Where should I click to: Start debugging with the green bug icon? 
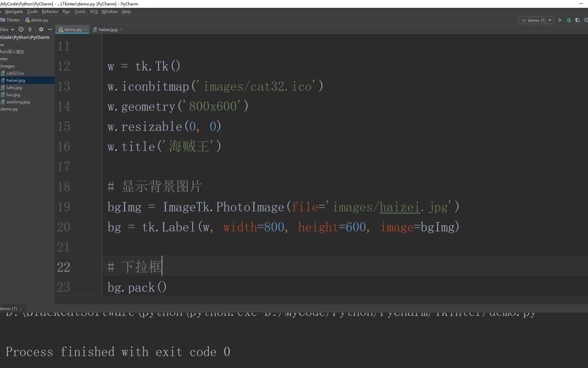(569, 20)
